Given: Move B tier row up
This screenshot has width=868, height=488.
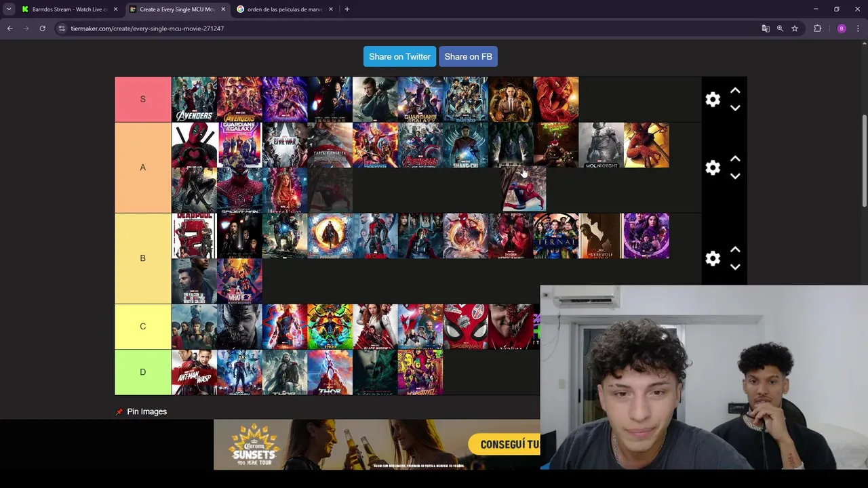Looking at the screenshot, I should [735, 250].
